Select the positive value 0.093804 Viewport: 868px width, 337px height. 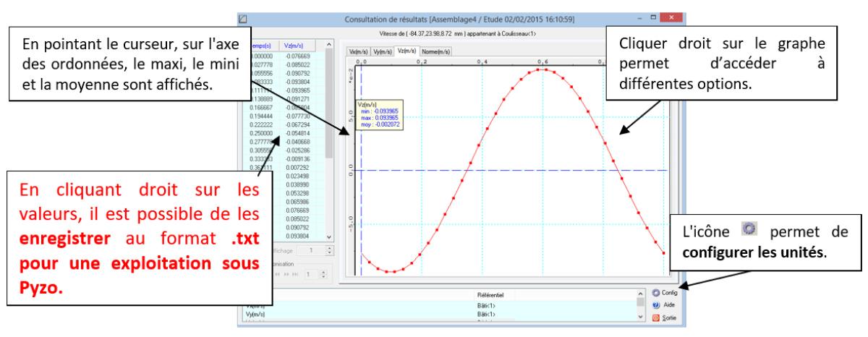pos(298,236)
